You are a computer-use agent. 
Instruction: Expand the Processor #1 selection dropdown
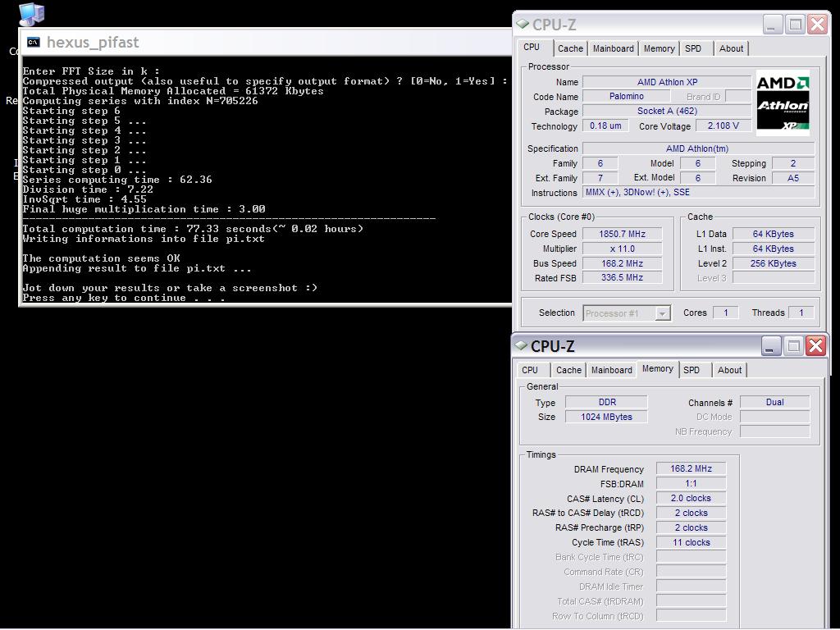662,313
